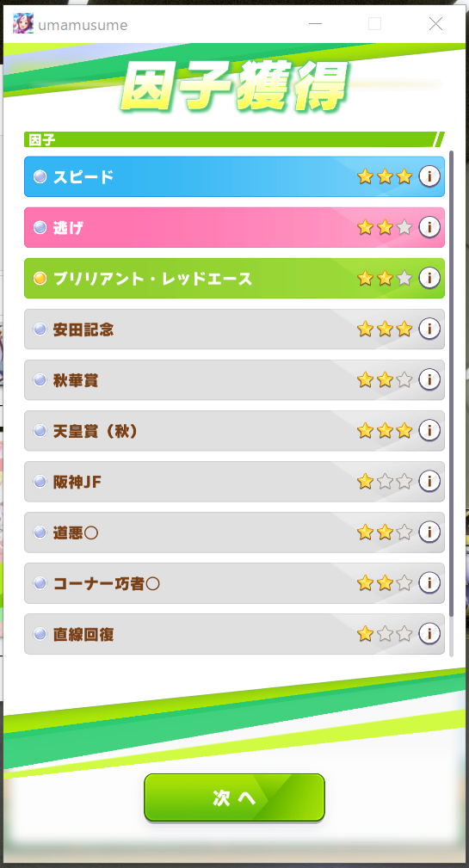469x868 pixels.
Task: Show info for 秋華賞 factor
Action: click(x=429, y=379)
